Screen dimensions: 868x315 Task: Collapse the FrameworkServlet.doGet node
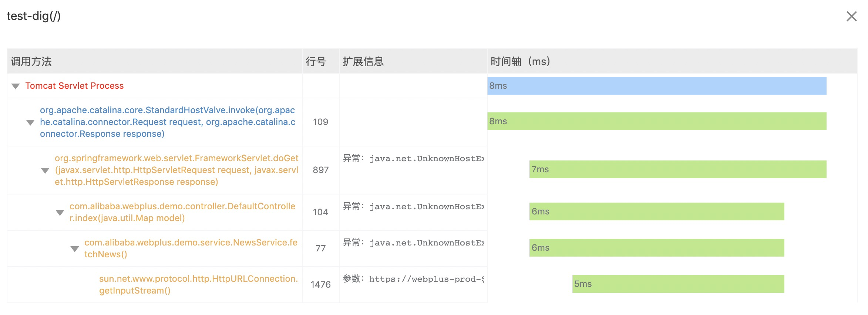[45, 170]
